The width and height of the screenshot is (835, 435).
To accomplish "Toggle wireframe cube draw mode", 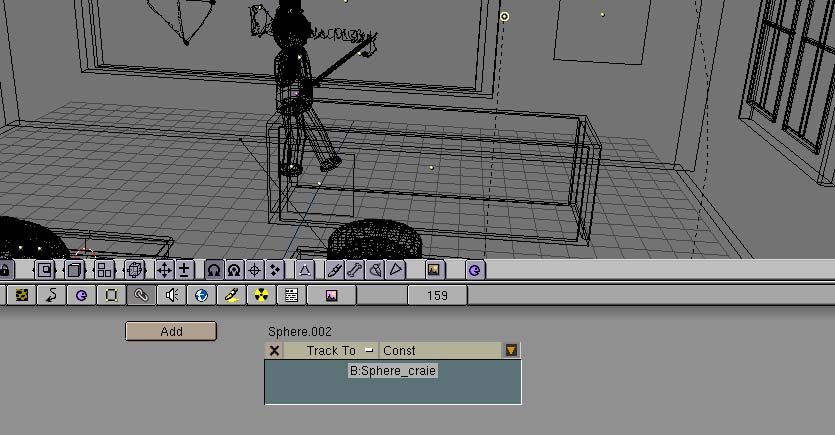I will point(74,270).
